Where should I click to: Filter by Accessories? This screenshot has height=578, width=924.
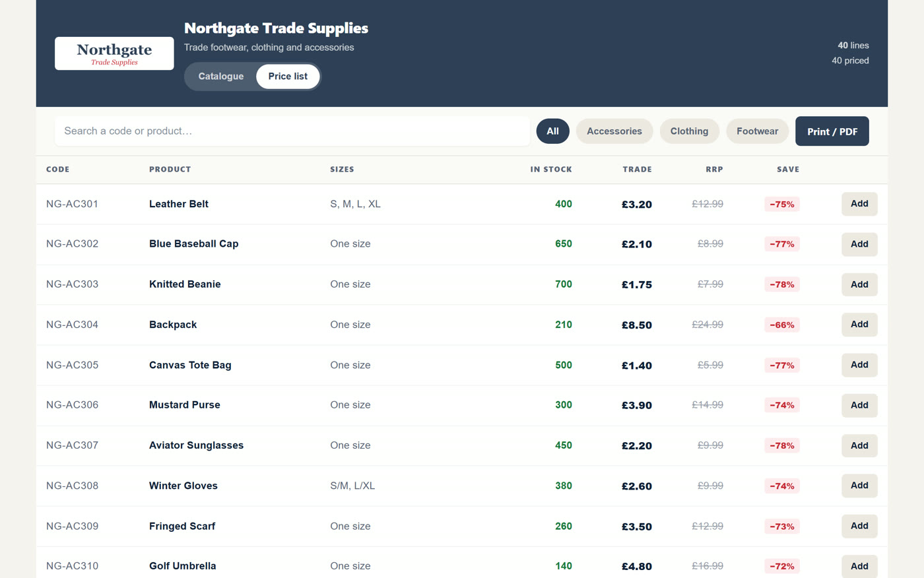[614, 131]
